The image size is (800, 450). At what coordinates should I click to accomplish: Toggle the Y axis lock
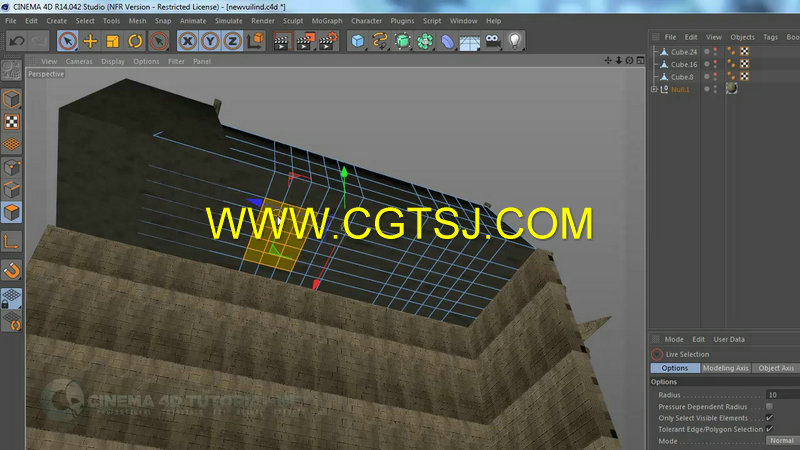(210, 41)
